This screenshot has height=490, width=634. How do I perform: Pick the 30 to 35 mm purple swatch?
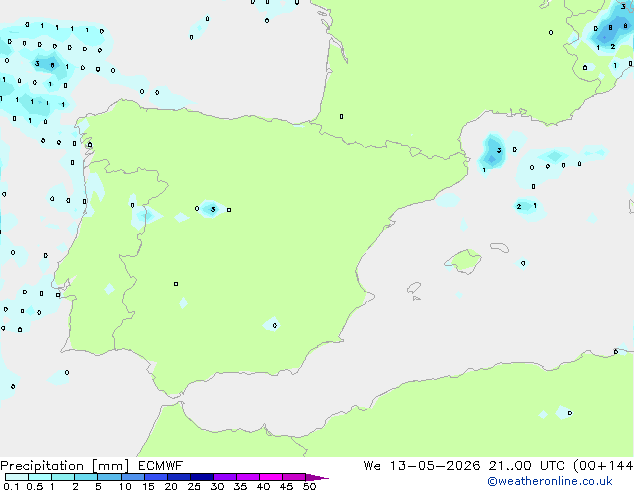225,477
